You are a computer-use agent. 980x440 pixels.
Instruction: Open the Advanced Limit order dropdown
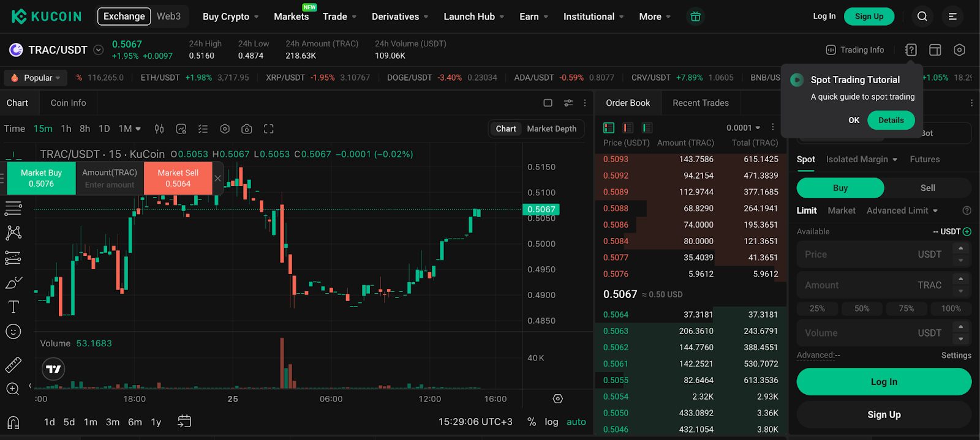(902, 211)
